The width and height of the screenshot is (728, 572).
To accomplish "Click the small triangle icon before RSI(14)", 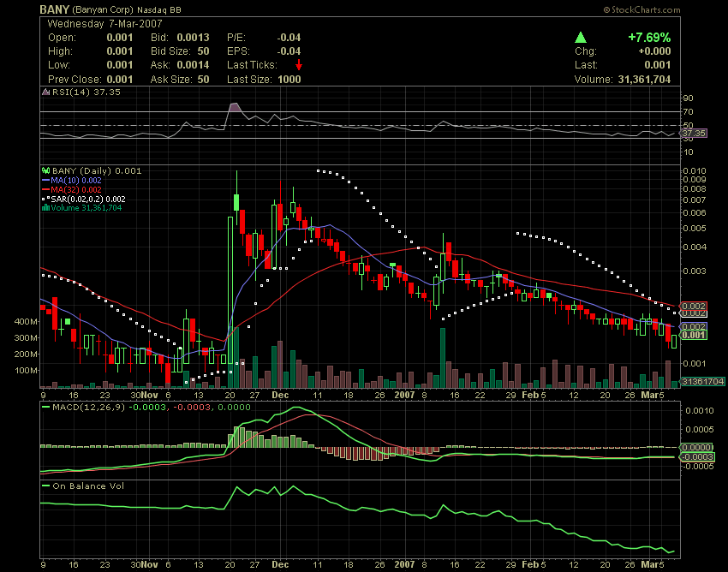I will (46, 92).
